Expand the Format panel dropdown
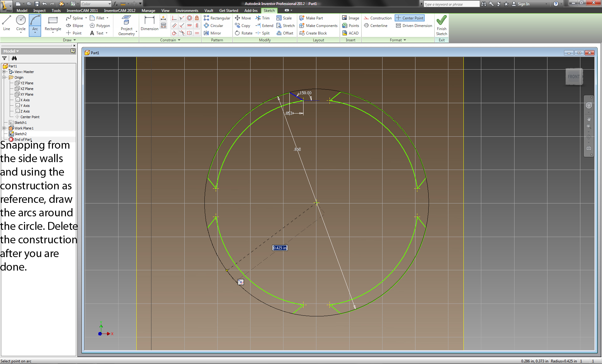602x364 pixels. click(398, 40)
